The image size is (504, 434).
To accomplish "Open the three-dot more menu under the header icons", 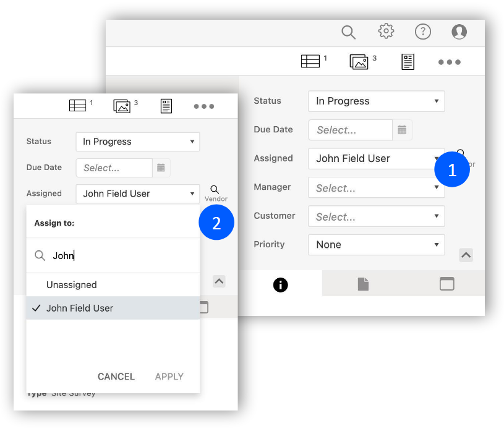I will tap(449, 62).
